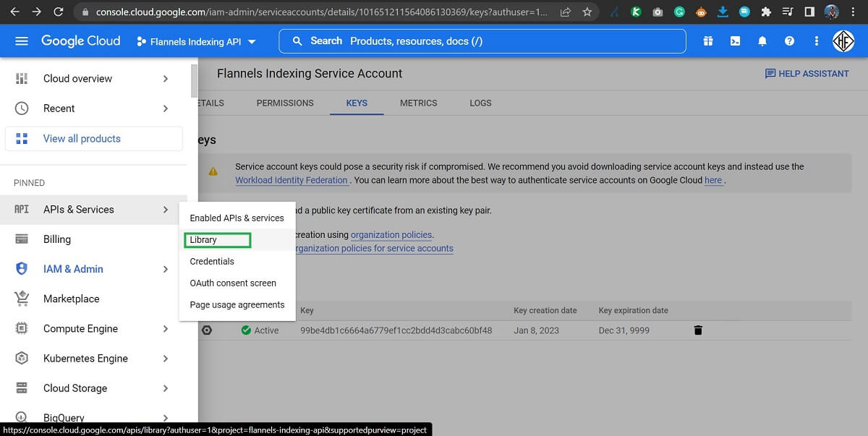
Task: Expand the APIs & Services chevron
Action: point(166,210)
